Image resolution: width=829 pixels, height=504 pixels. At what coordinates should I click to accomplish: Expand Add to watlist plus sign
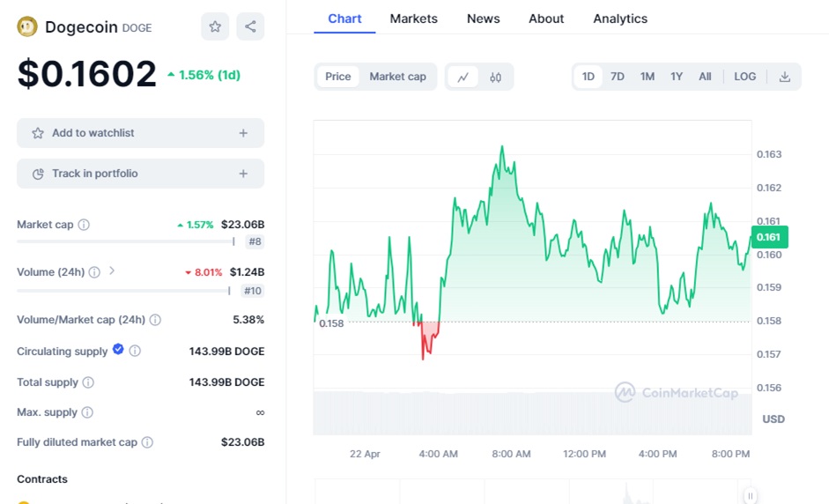(x=243, y=133)
